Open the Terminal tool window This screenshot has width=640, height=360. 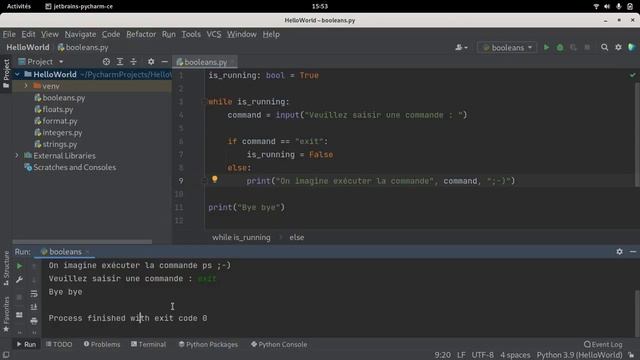pyautogui.click(x=149, y=344)
